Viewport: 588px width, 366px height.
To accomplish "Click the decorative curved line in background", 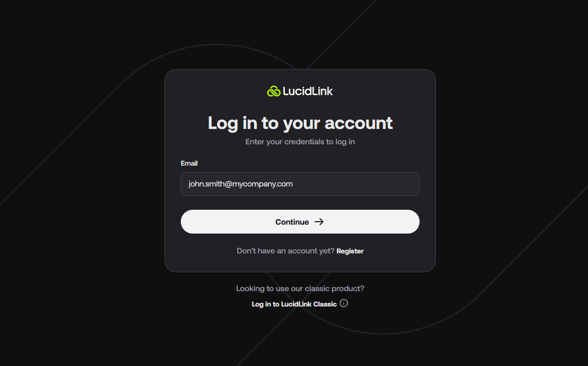I will click(383, 333).
